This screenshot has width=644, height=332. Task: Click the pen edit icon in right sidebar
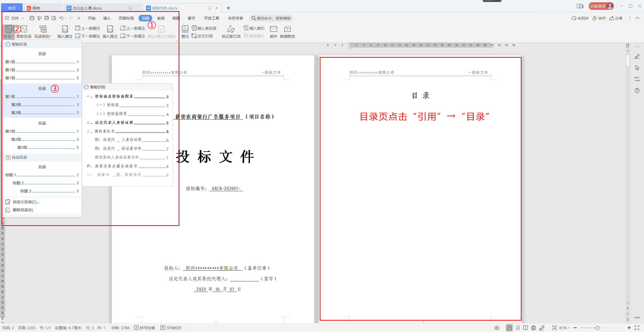pyautogui.click(x=637, y=57)
